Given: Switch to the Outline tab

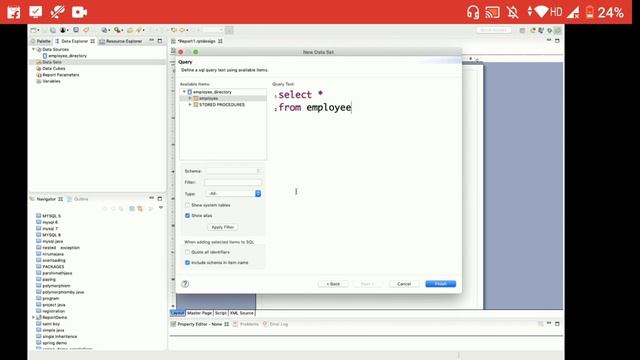Looking at the screenshot, I should coord(78,199).
